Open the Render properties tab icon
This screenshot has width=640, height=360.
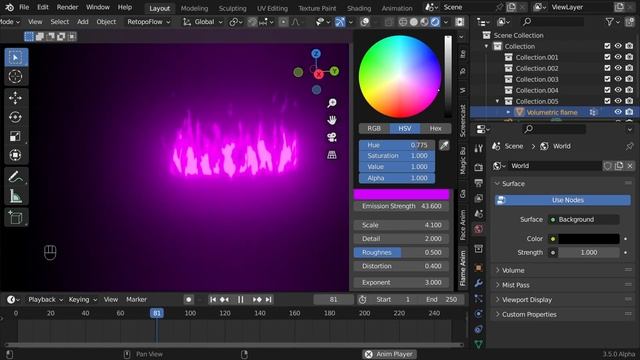478,167
